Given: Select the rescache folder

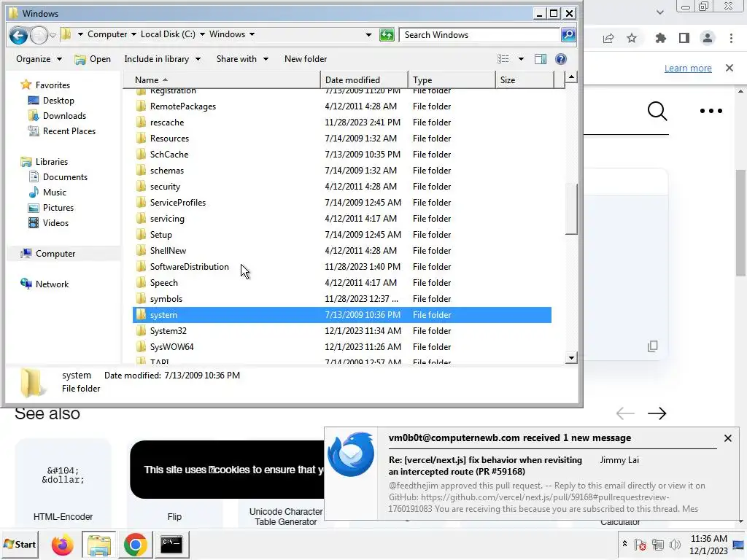Looking at the screenshot, I should point(167,122).
